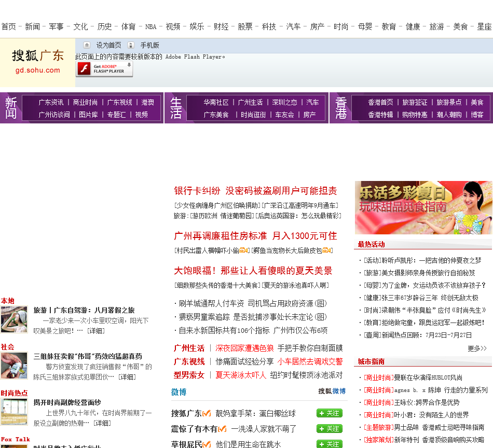Screen dimensions: 493x448
Task: Follow 搜狐广东 with the 关注 button
Action: click(330, 413)
